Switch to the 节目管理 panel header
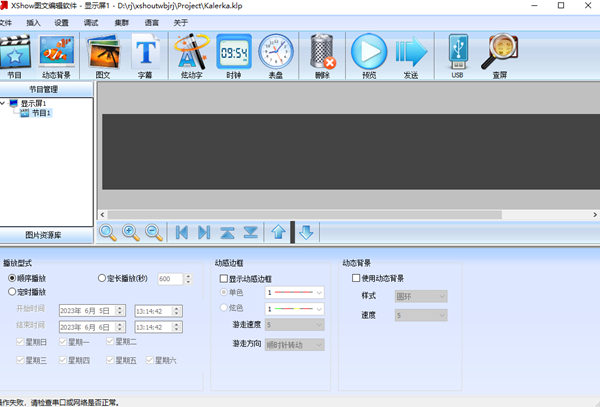The height and width of the screenshot is (407, 600). coord(46,90)
